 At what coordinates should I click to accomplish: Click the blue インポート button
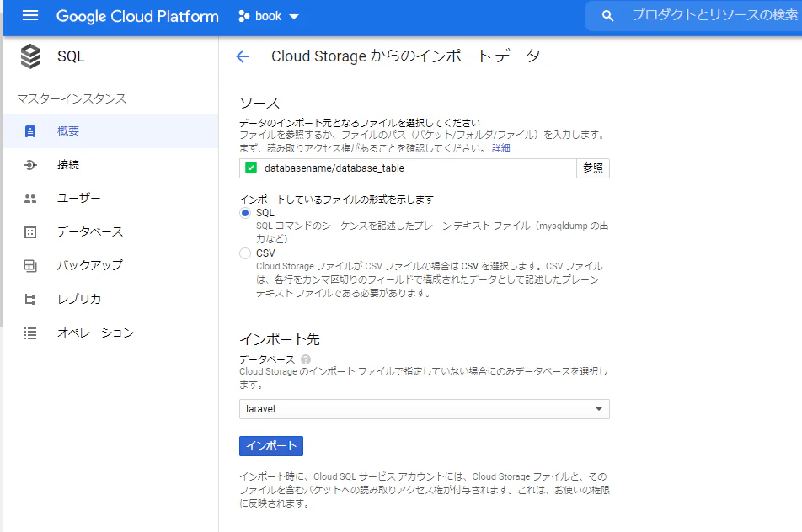271,446
